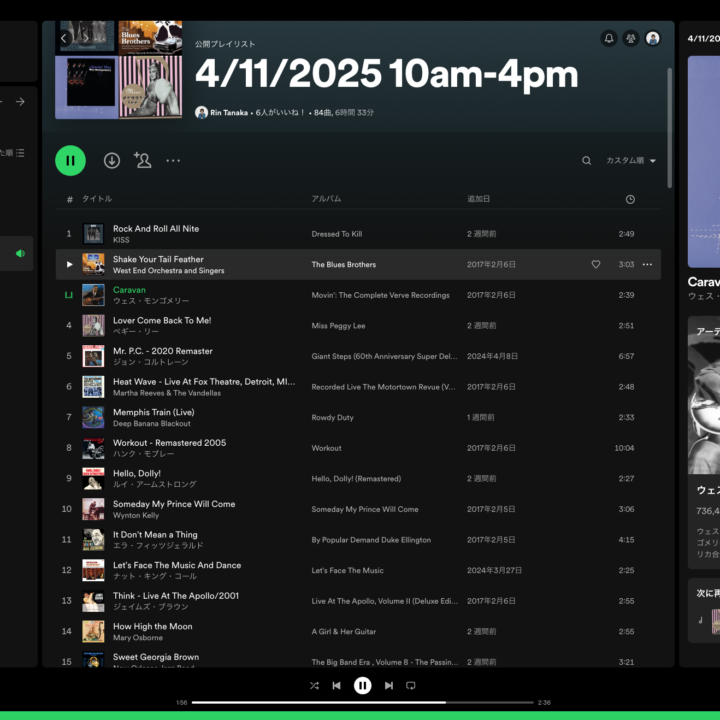Select the Heat Wave live track
The height and width of the screenshot is (720, 720).
tap(204, 382)
